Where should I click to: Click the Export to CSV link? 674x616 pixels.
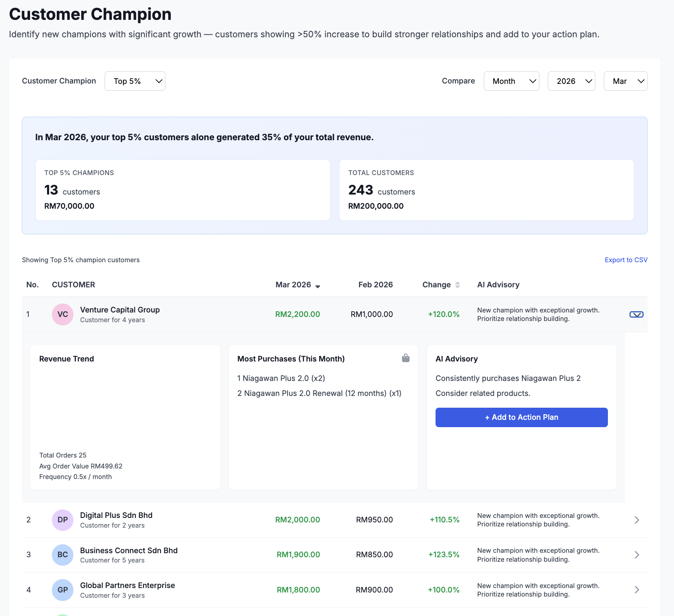(x=626, y=260)
